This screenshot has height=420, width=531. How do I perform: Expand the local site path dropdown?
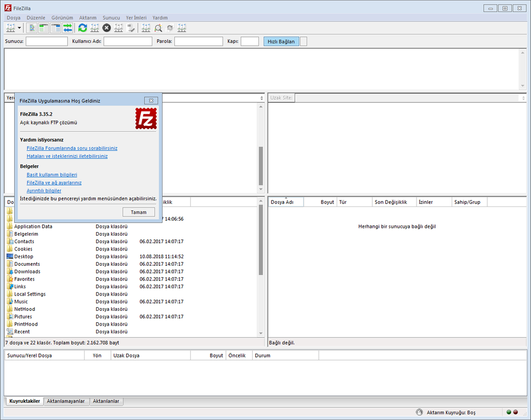(262, 98)
